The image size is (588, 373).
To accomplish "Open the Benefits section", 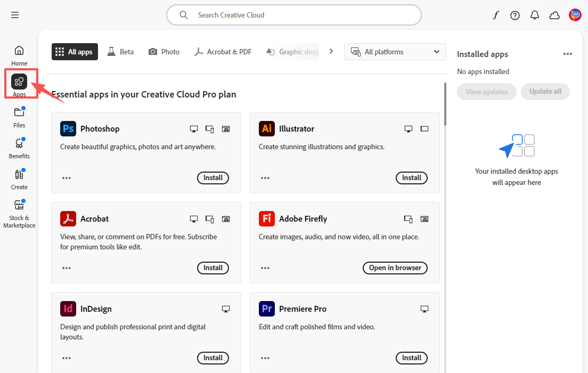I will pyautogui.click(x=19, y=148).
